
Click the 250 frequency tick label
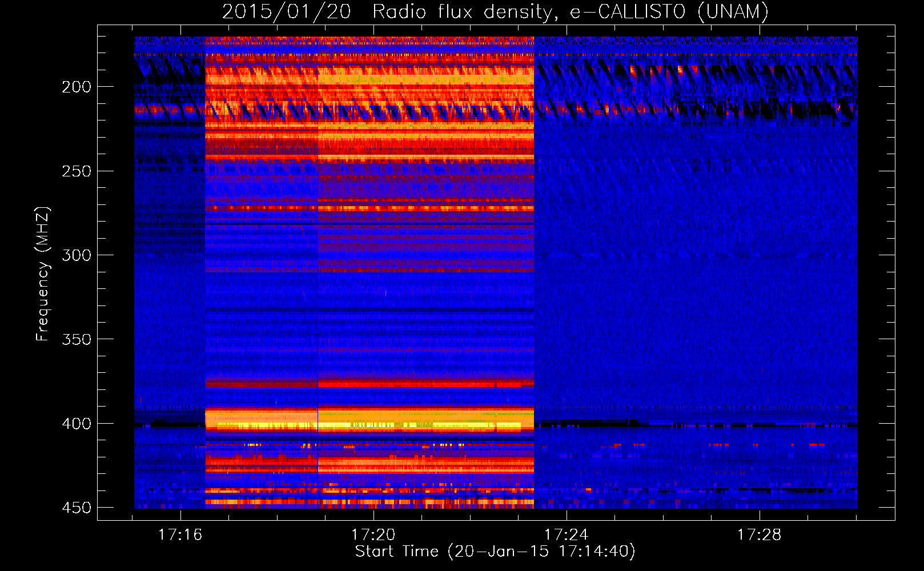[77, 171]
